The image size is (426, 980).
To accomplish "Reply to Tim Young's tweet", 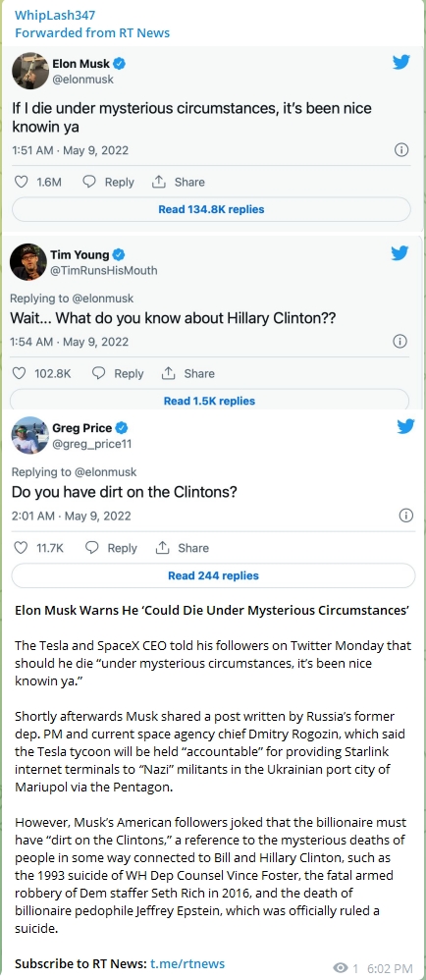I will click(118, 373).
